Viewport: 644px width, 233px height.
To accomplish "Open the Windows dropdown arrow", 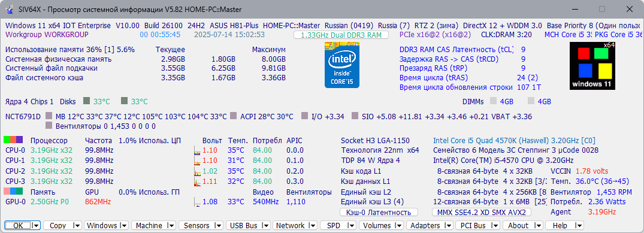I will tap(125, 225).
